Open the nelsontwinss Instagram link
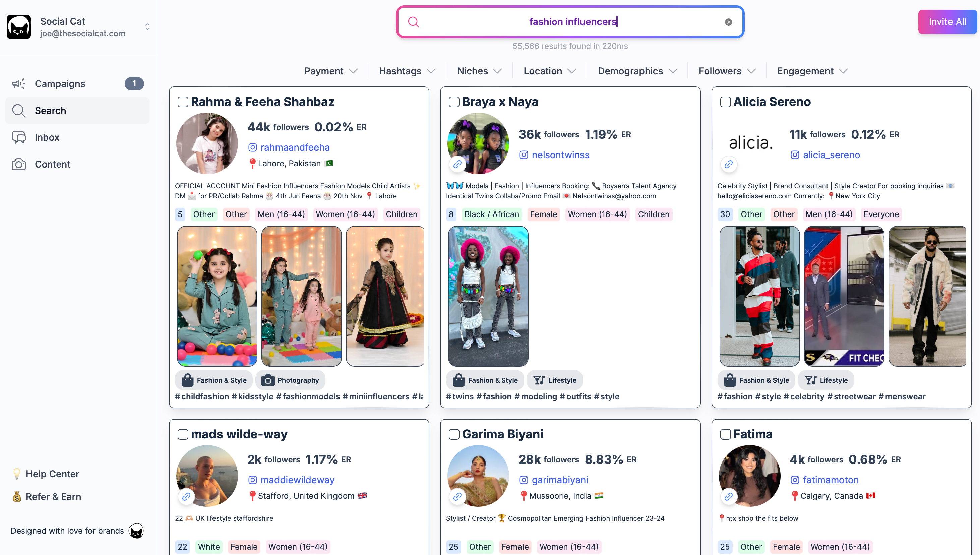Screen dimensions: 980x555 [x=560, y=155]
